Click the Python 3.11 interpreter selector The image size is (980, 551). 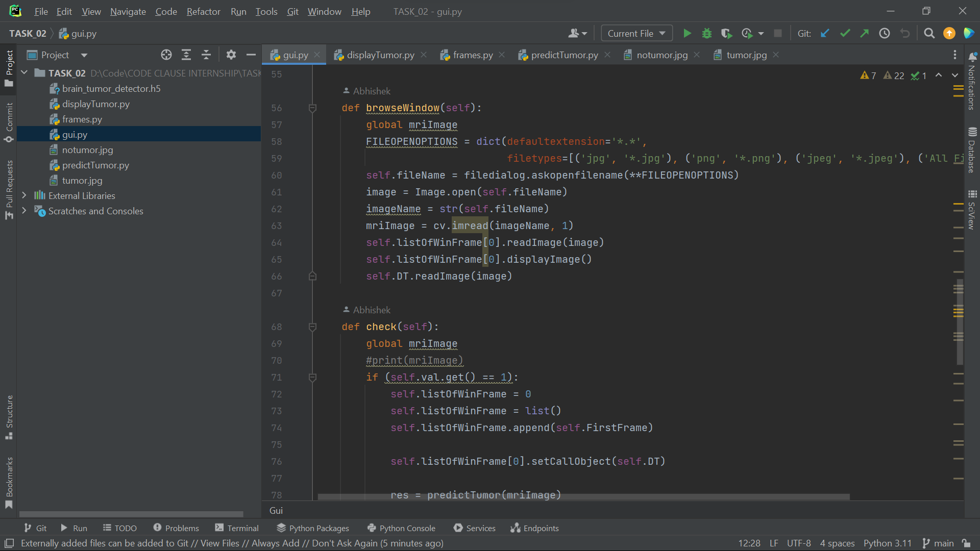point(887,543)
